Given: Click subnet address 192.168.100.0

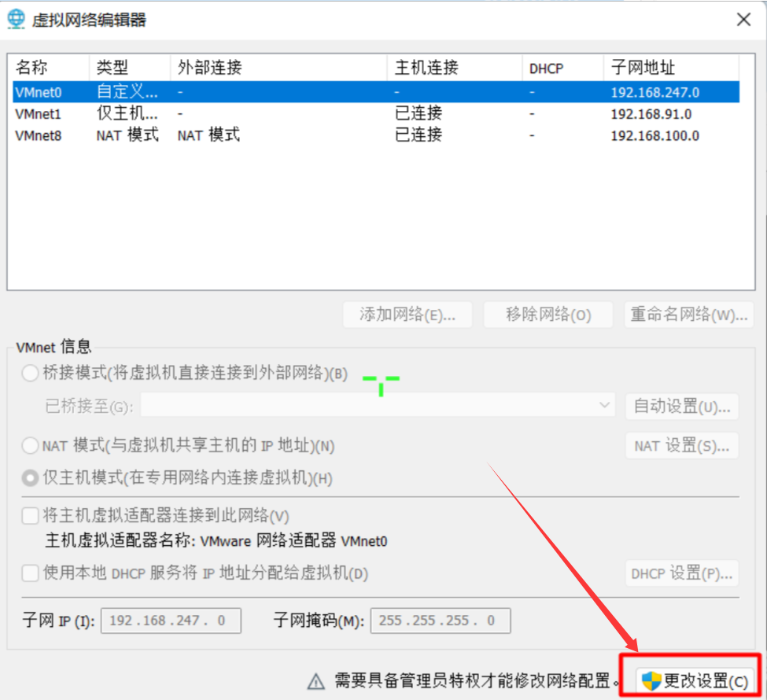Looking at the screenshot, I should click(x=655, y=135).
